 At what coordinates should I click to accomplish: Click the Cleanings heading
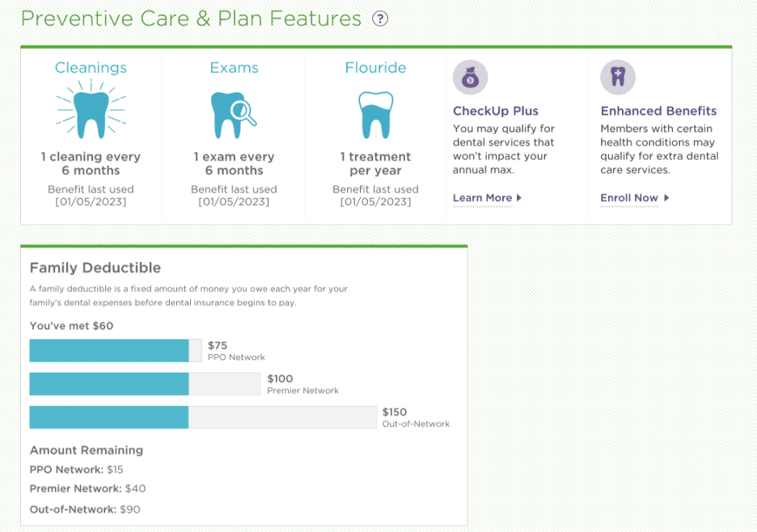(91, 68)
